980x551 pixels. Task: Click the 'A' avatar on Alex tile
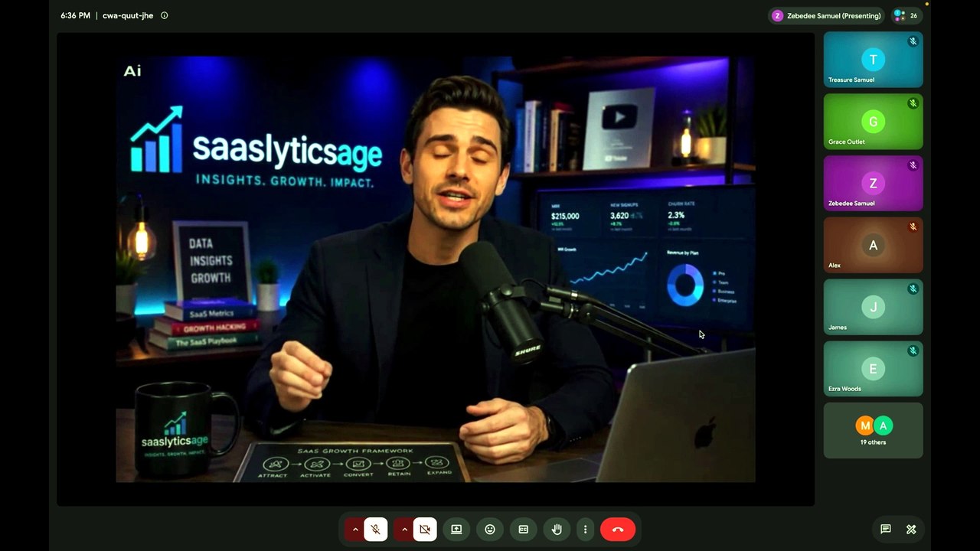(873, 245)
